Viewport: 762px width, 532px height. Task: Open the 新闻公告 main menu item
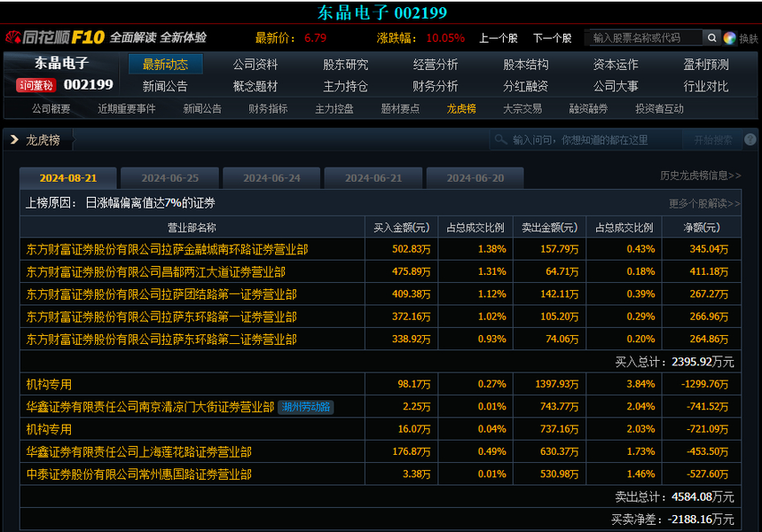tap(165, 87)
